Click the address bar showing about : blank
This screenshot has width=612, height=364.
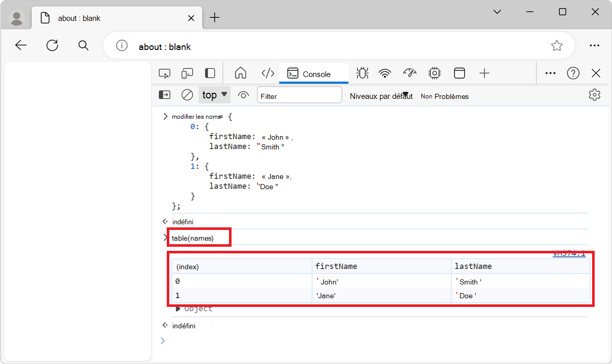pyautogui.click(x=339, y=46)
